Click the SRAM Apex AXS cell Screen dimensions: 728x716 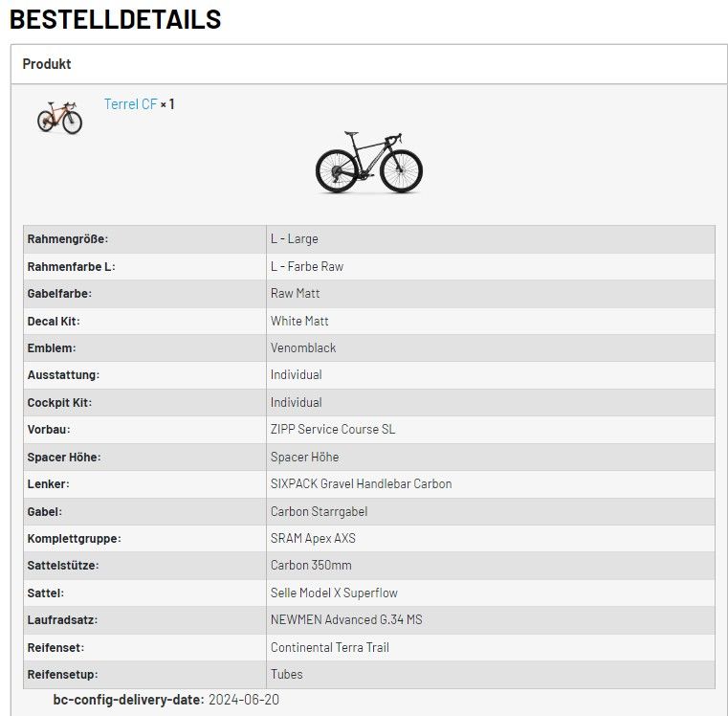[313, 538]
